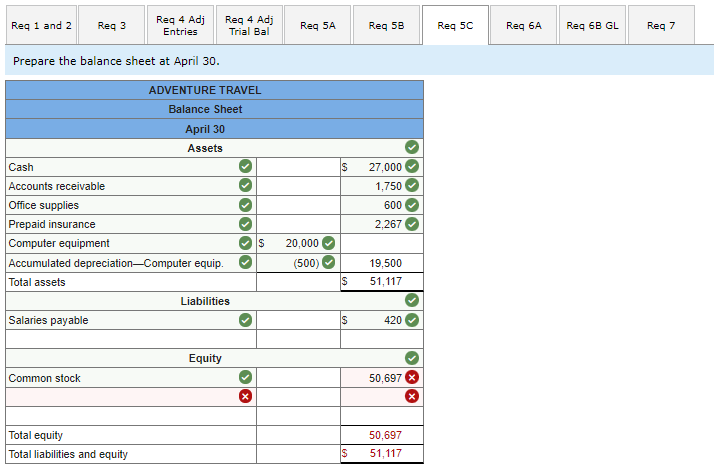Screen dimensions: 727x465
Task: Click red X beside 50,697 Common stock amount
Action: click(x=412, y=377)
